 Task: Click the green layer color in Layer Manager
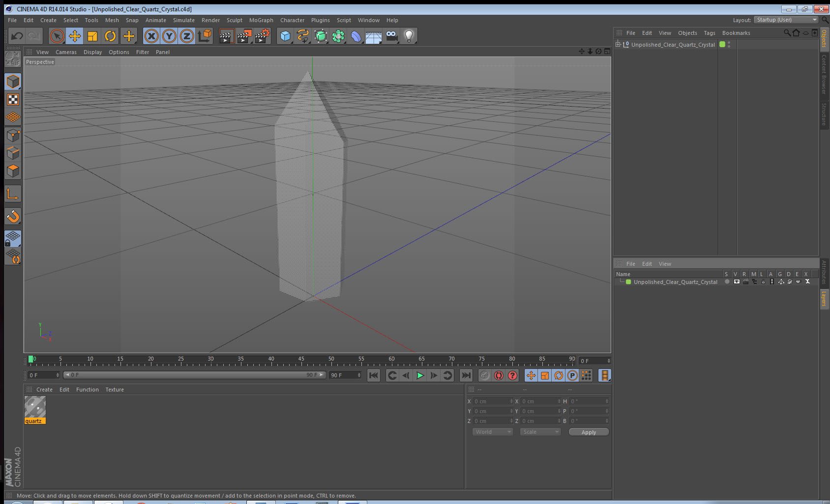pos(628,282)
